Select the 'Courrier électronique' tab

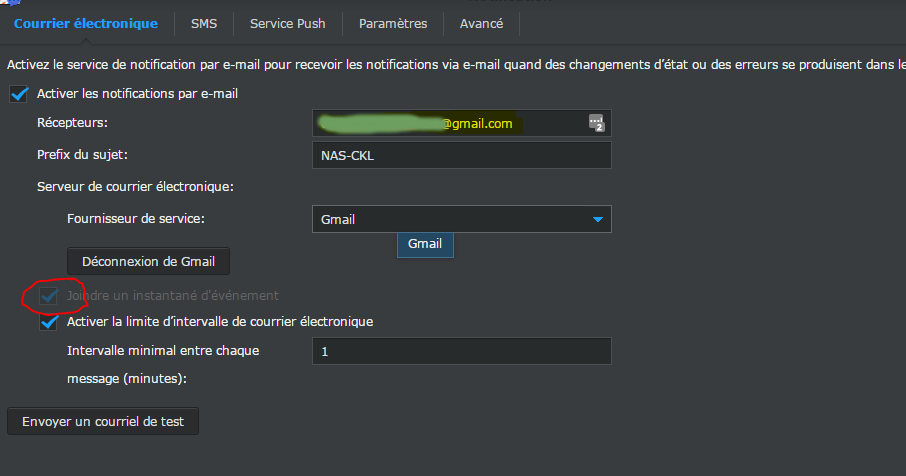pyautogui.click(x=86, y=23)
